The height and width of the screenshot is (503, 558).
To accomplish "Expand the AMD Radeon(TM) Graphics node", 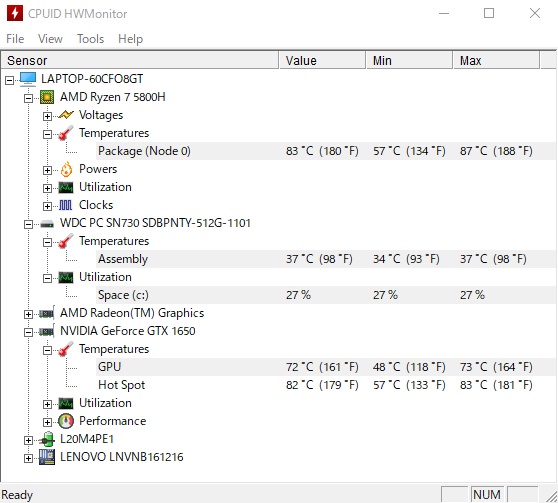I will coord(28,314).
